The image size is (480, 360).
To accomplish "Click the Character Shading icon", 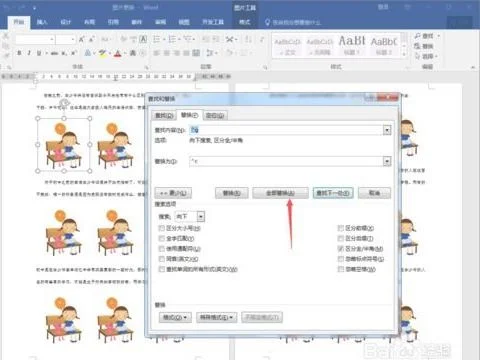I will coord(133,53).
